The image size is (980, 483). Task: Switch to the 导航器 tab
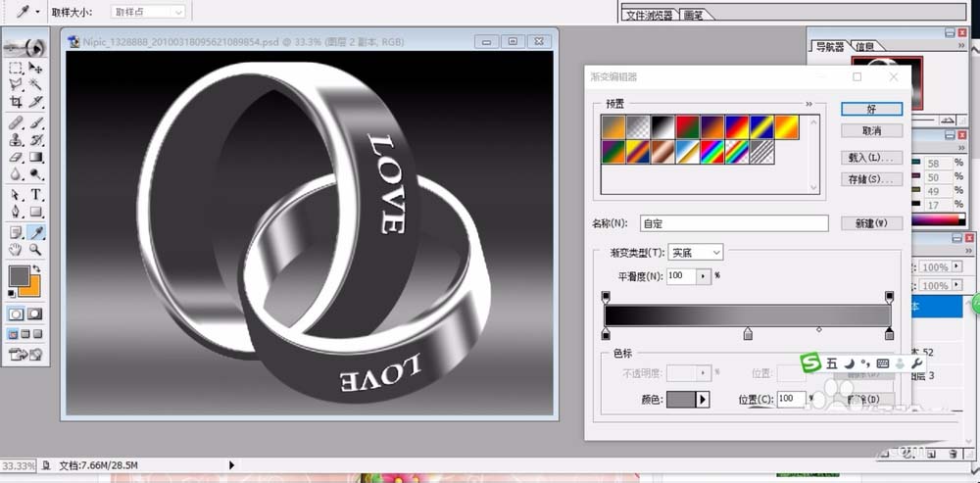(x=830, y=46)
